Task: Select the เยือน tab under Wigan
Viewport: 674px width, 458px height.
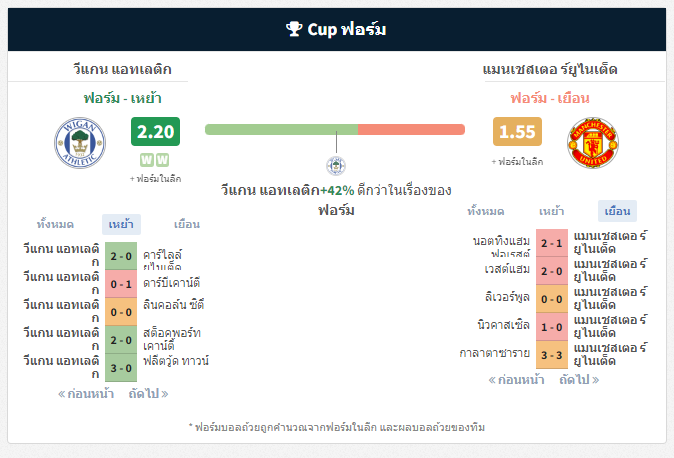Action: point(187,224)
